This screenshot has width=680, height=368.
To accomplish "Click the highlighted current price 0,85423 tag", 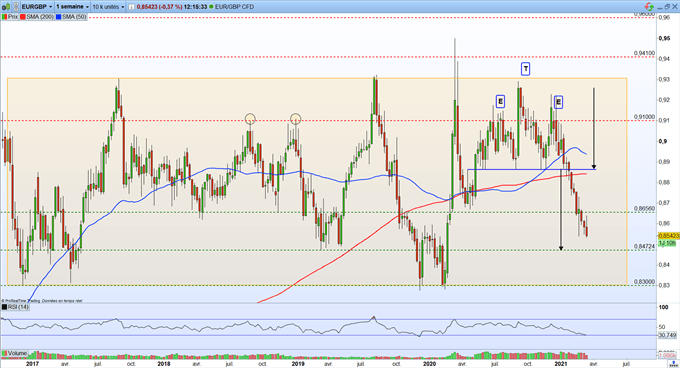I will click(x=669, y=236).
